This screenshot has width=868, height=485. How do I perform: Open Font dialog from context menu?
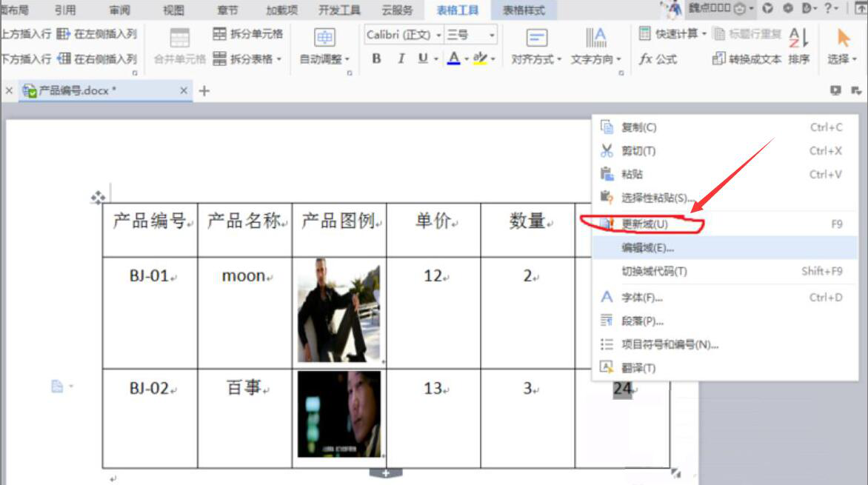(x=724, y=298)
